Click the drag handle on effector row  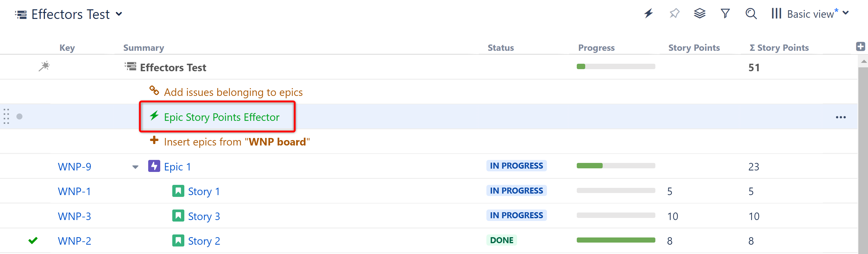6,116
